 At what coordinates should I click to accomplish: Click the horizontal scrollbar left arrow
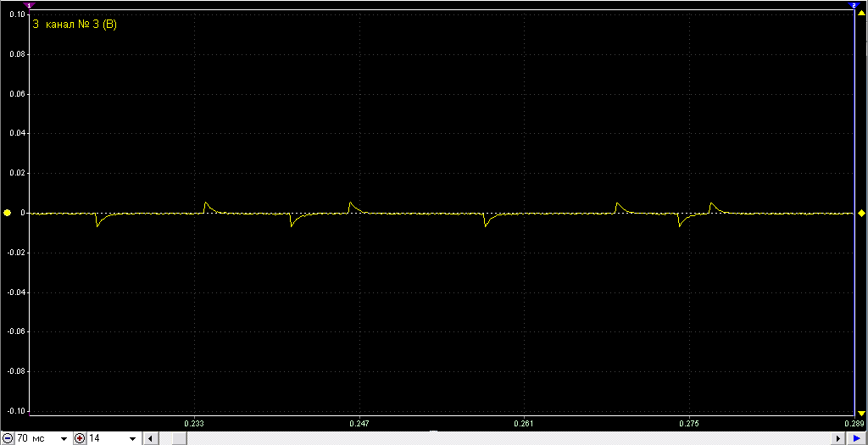click(149, 438)
